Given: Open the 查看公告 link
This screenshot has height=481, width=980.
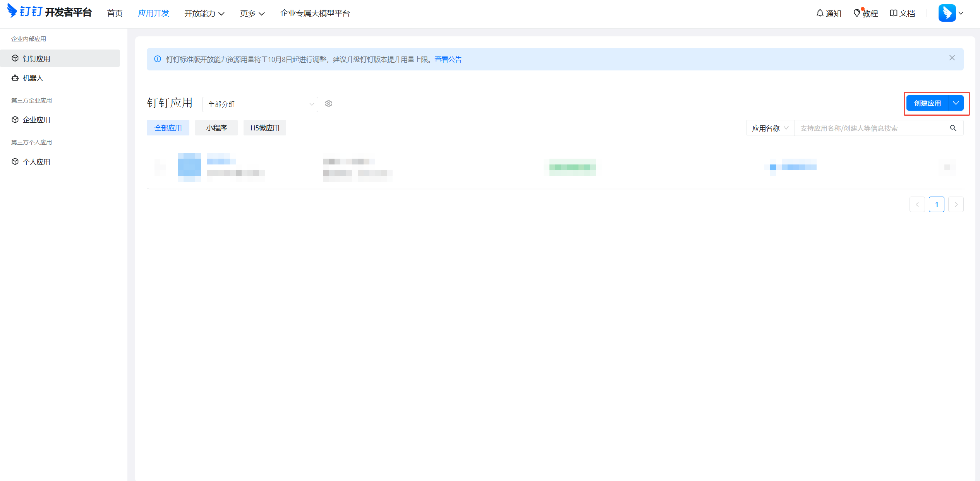Looking at the screenshot, I should pyautogui.click(x=448, y=60).
